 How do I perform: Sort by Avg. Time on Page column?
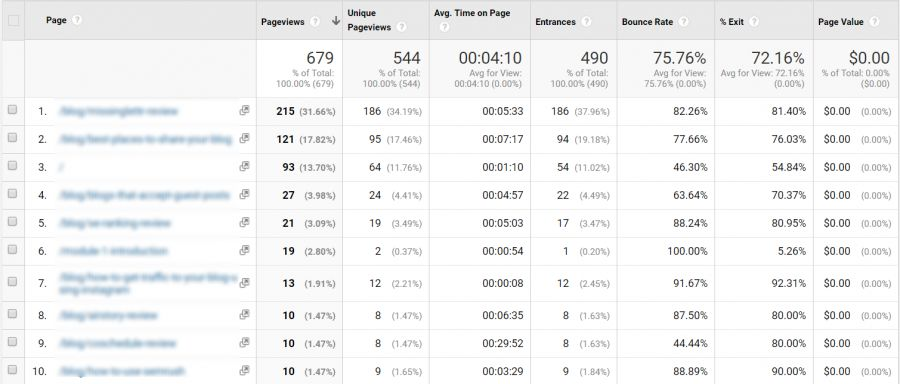coord(472,13)
